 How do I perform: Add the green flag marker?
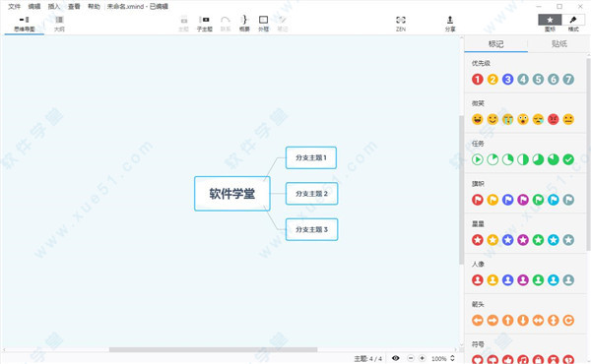click(x=538, y=200)
